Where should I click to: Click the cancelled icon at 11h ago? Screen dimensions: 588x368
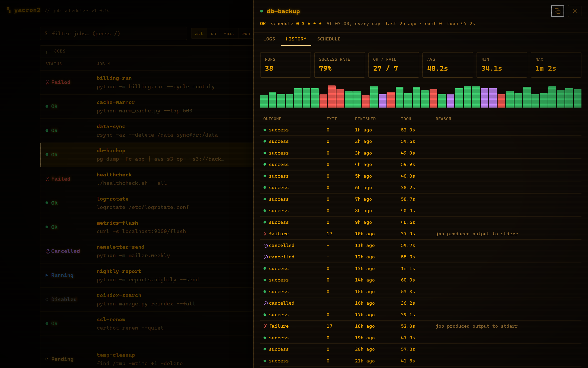coord(266,246)
